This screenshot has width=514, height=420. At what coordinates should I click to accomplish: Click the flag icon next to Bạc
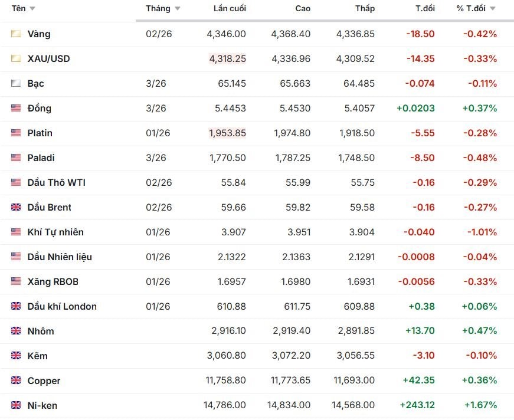click(x=16, y=84)
